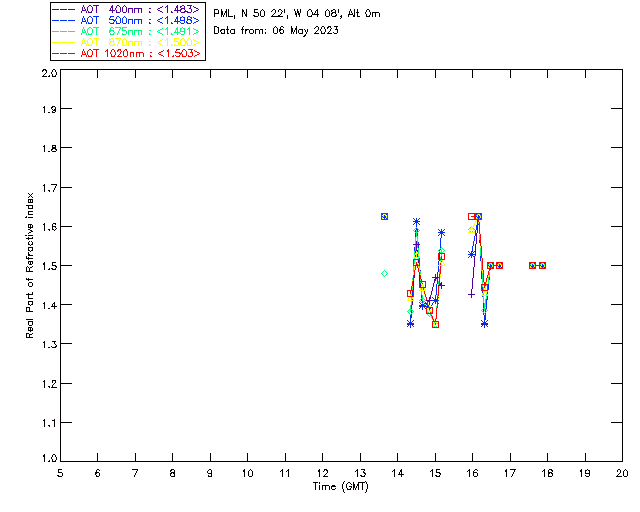This screenshot has width=640, height=512.
Task: Click the 'Data from: 06 May 2023' text
Action: click(276, 31)
